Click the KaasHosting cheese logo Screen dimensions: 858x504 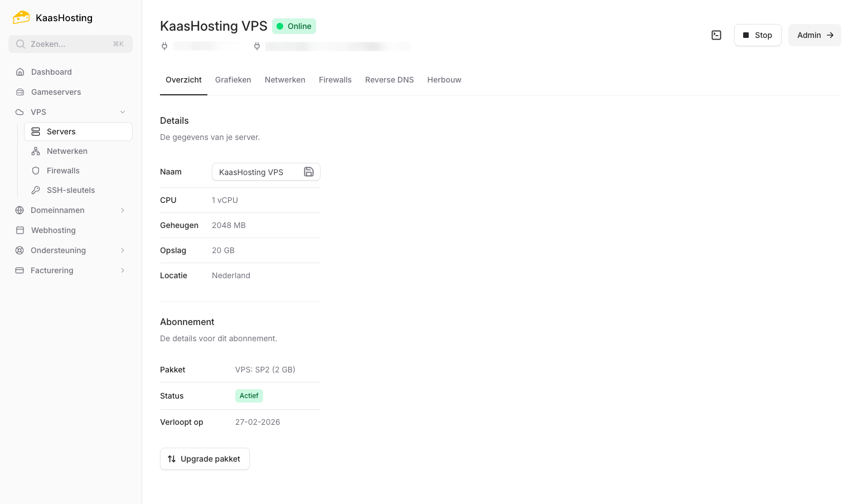coord(21,18)
